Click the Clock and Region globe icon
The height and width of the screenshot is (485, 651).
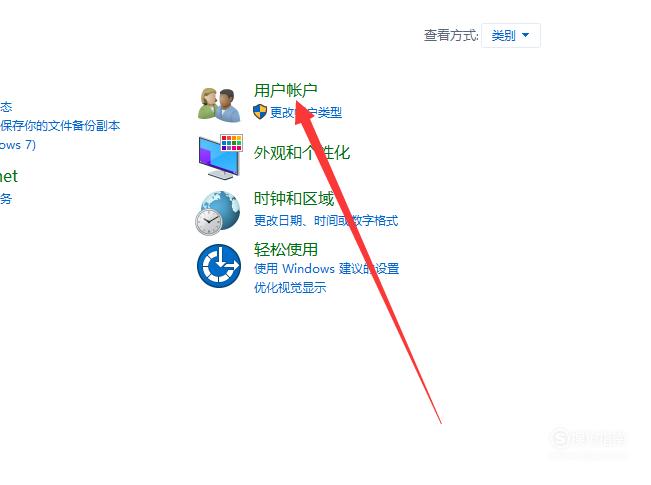coord(218,213)
